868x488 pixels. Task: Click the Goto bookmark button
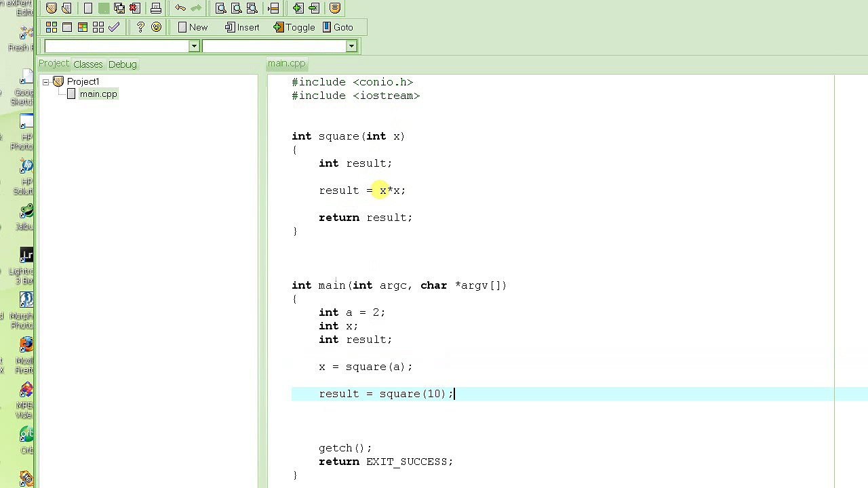coord(337,27)
